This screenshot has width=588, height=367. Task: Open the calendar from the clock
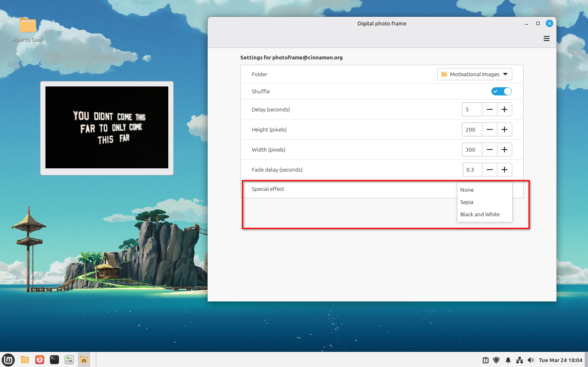tap(560, 360)
